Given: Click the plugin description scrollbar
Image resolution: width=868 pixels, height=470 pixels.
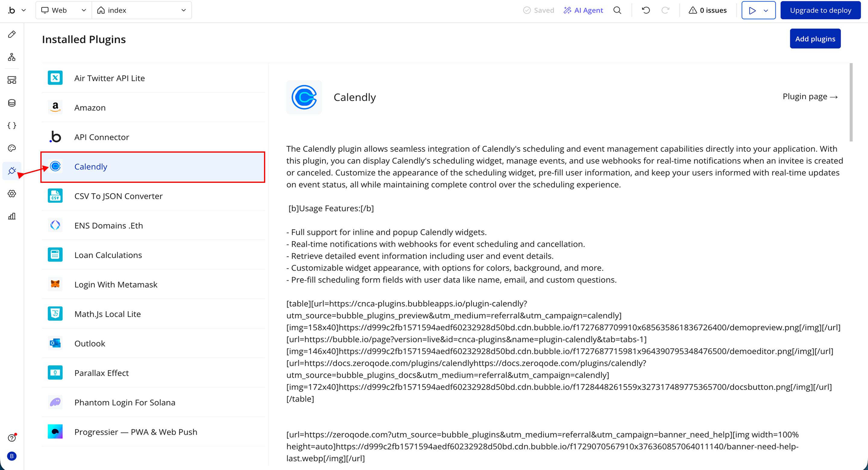Looking at the screenshot, I should [851, 103].
